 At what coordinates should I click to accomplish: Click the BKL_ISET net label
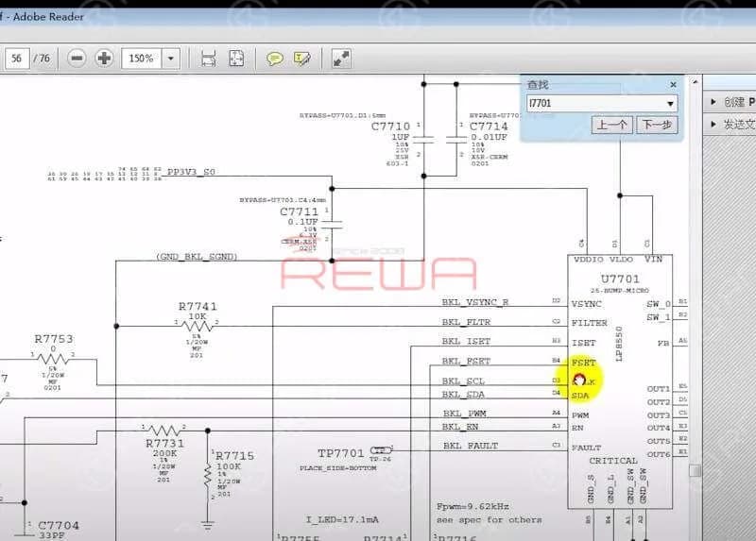pos(466,341)
